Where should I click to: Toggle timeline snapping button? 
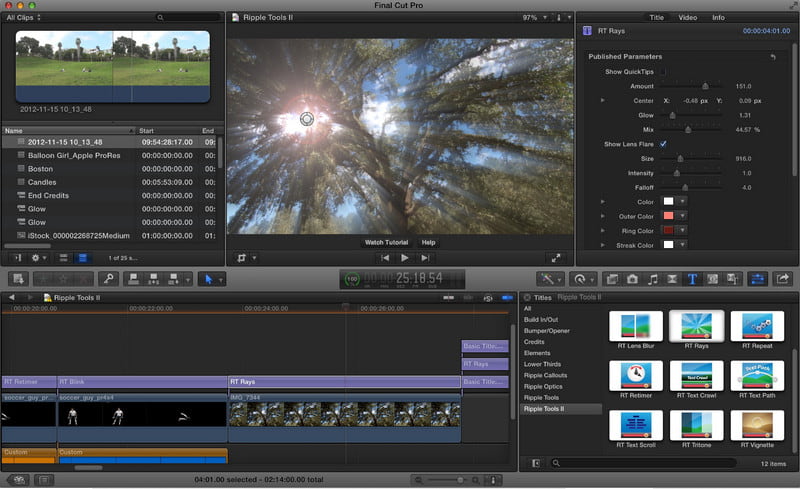click(x=507, y=298)
